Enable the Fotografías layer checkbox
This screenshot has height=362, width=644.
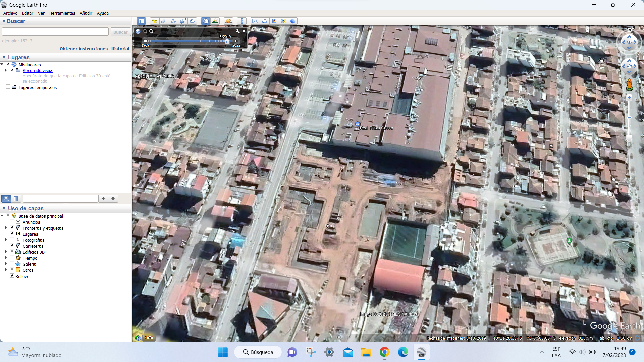click(x=12, y=240)
